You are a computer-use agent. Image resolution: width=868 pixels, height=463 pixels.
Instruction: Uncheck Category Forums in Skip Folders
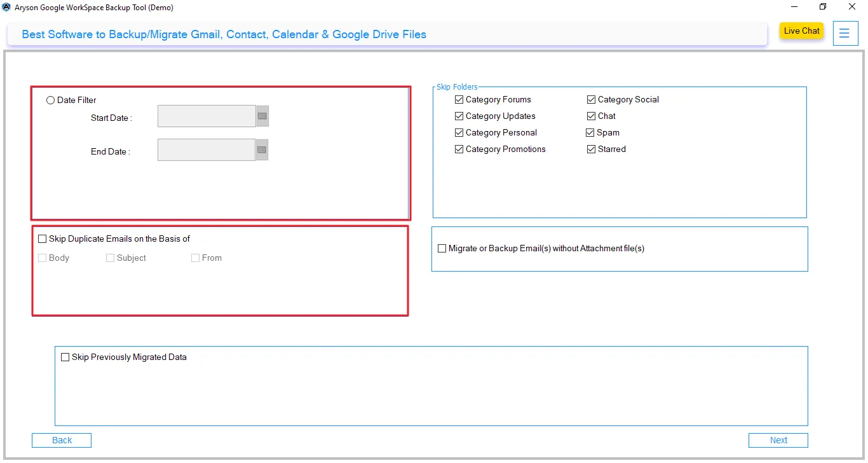(459, 99)
